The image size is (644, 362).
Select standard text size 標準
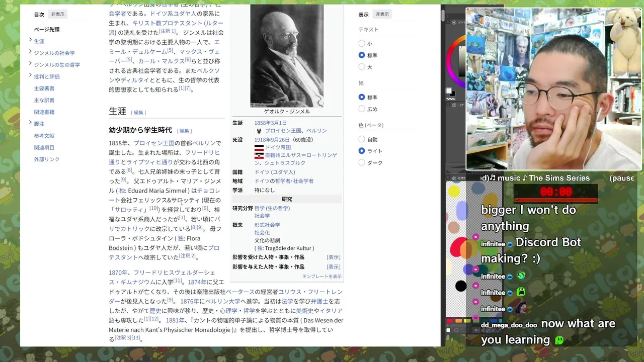pyautogui.click(x=362, y=55)
